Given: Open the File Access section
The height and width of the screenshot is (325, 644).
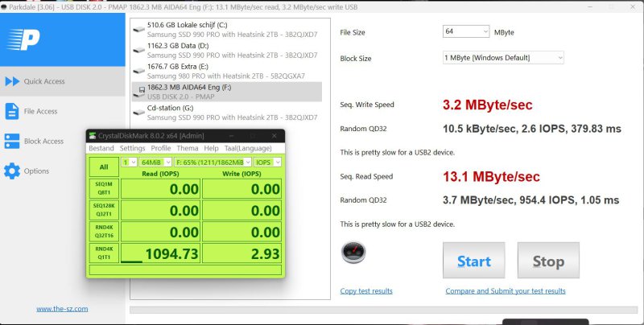Looking at the screenshot, I should pyautogui.click(x=40, y=111).
